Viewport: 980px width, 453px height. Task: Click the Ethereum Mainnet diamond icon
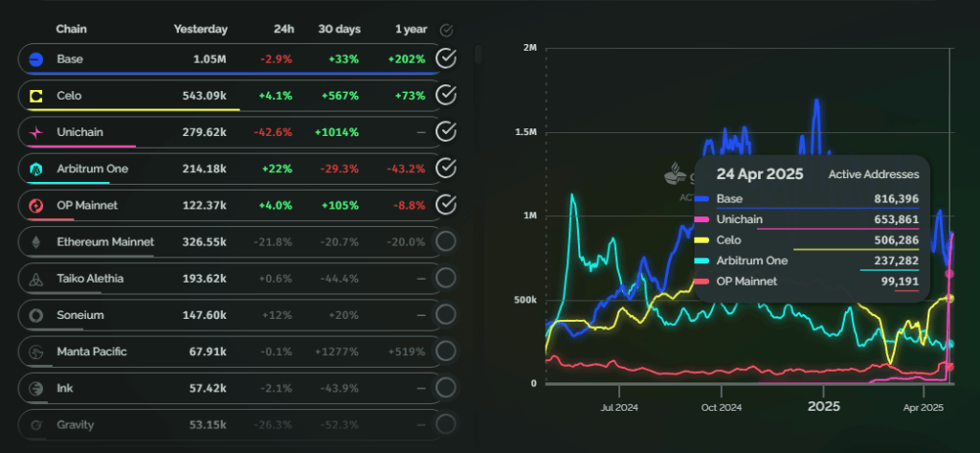36,242
